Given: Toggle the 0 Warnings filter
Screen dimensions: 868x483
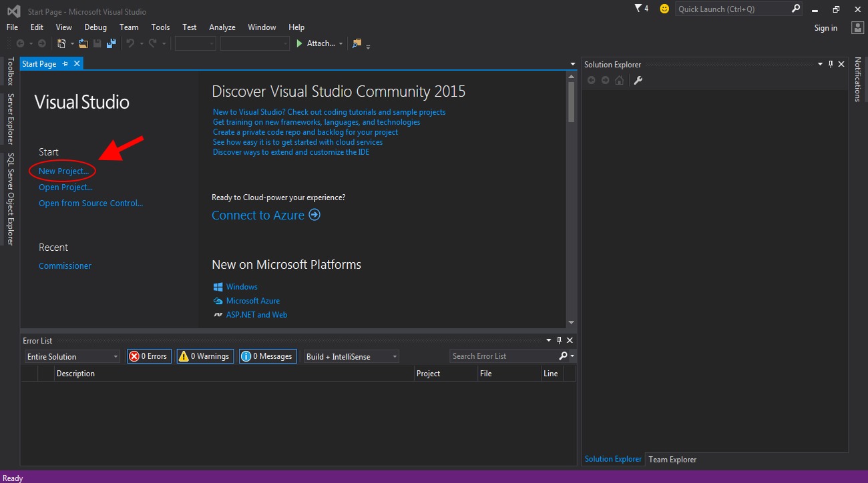Looking at the screenshot, I should (x=206, y=356).
